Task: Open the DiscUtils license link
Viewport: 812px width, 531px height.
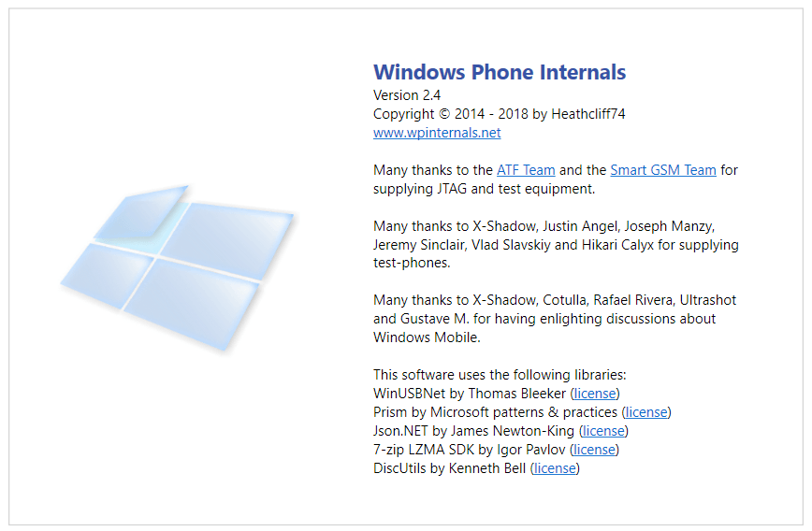Action: coord(555,467)
